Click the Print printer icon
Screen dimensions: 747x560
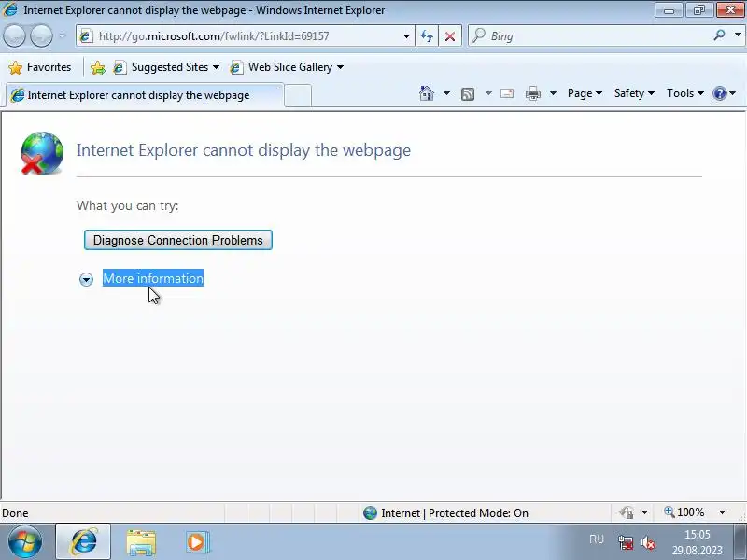[532, 93]
